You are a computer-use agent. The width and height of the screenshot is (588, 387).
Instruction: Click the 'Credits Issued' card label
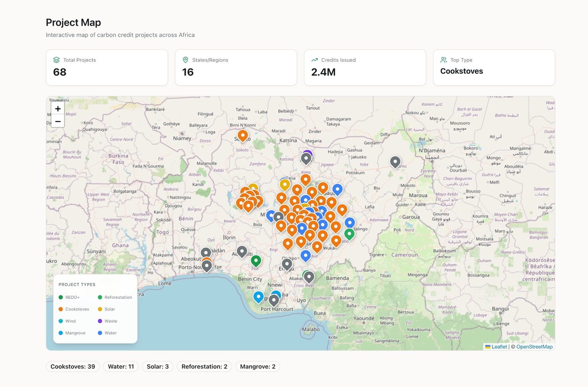(339, 60)
